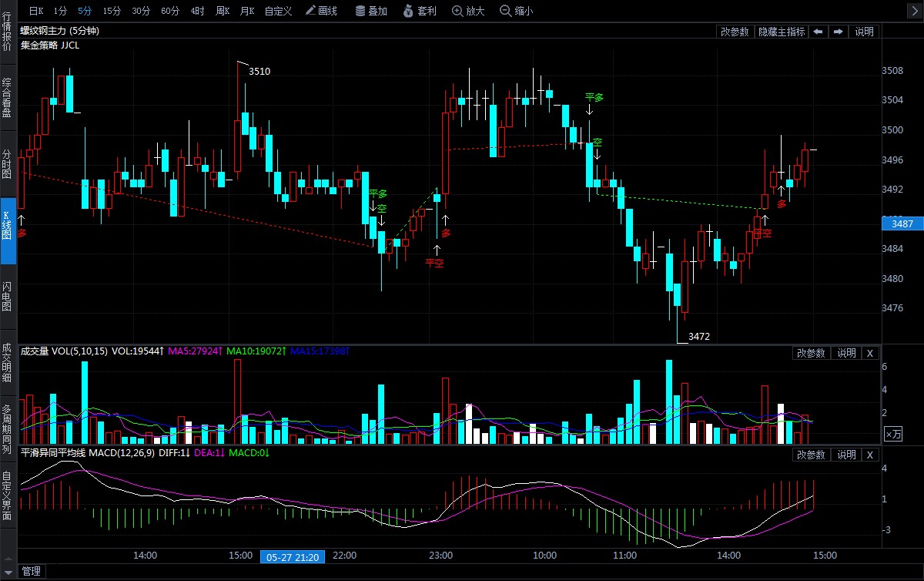The width and height of the screenshot is (924, 581).
Task: Click previous indicator left arrow
Action: 818,32
